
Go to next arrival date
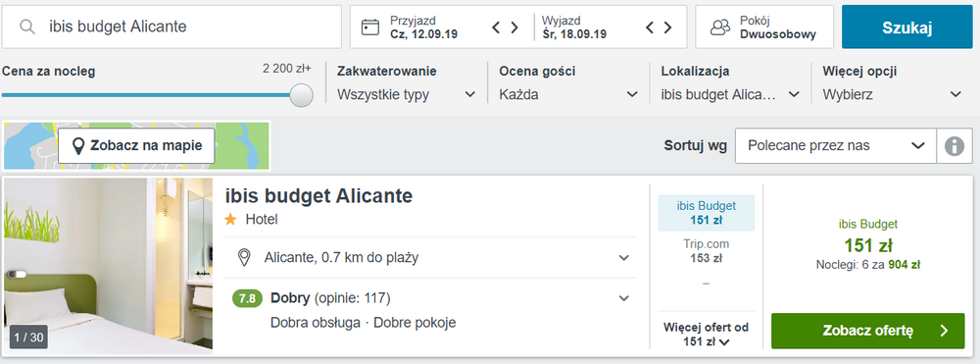[514, 27]
